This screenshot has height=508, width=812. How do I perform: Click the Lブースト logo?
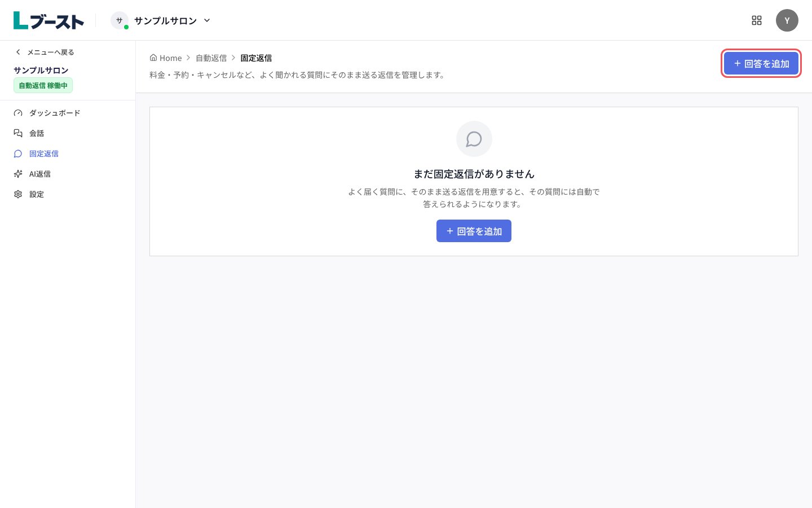click(x=48, y=20)
